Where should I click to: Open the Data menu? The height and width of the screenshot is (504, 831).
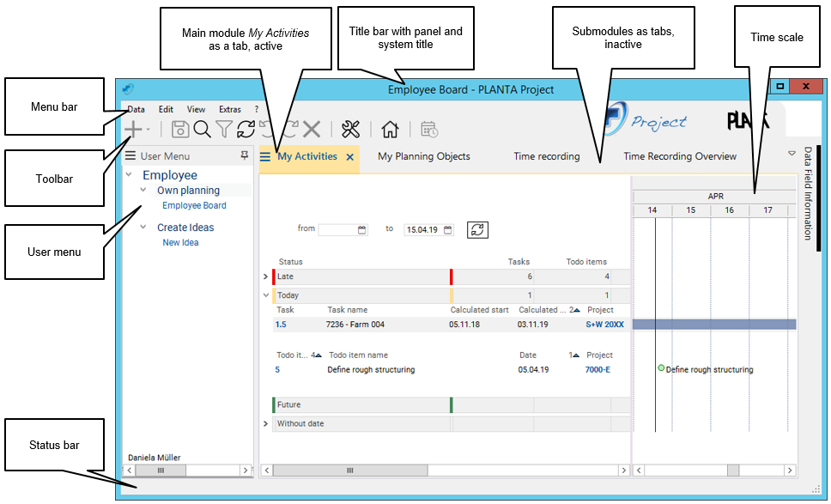tap(136, 109)
